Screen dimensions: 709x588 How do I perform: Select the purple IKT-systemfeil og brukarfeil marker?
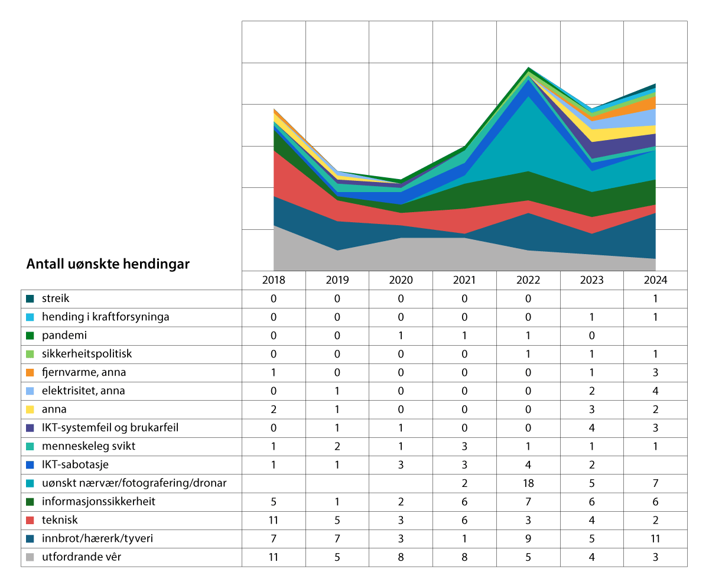click(x=30, y=427)
